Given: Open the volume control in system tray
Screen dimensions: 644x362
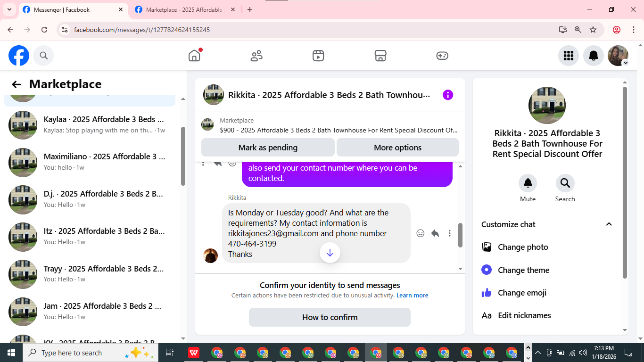Looking at the screenshot, I should pos(583,353).
